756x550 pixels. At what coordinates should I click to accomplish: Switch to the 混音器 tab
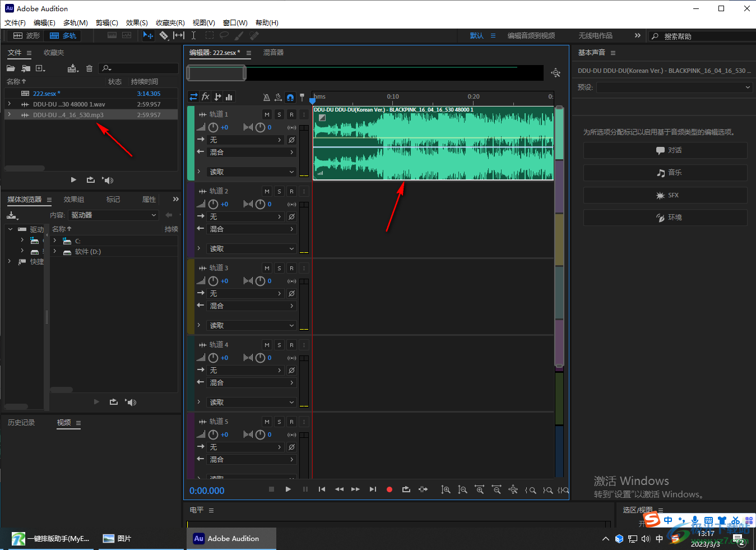coord(273,53)
